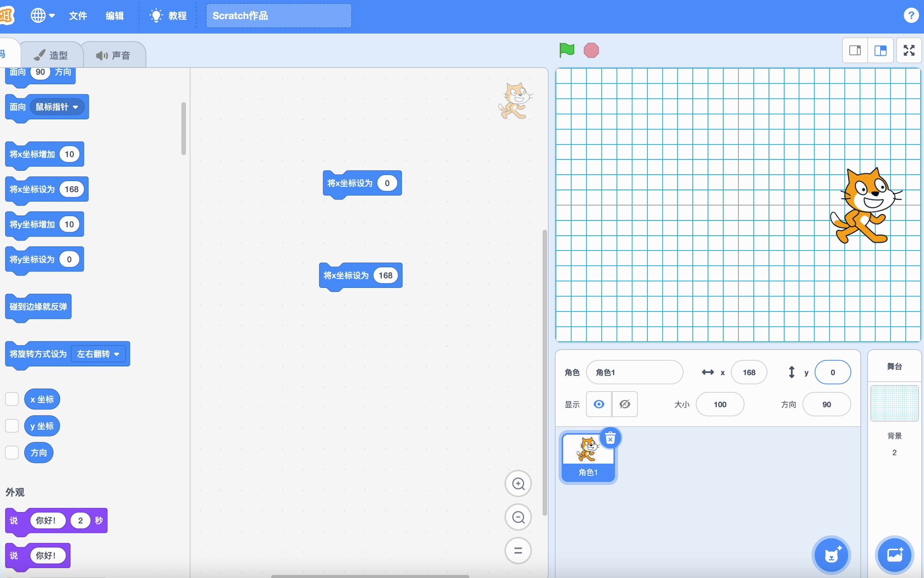Hide the sprite using the crossed eye toggle
The image size is (924, 578).
(x=625, y=404)
